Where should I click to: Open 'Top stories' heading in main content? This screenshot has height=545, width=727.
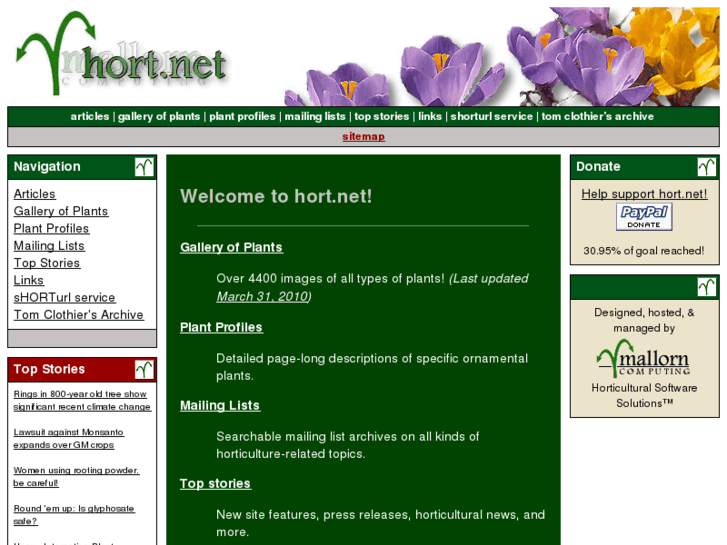pos(215,483)
